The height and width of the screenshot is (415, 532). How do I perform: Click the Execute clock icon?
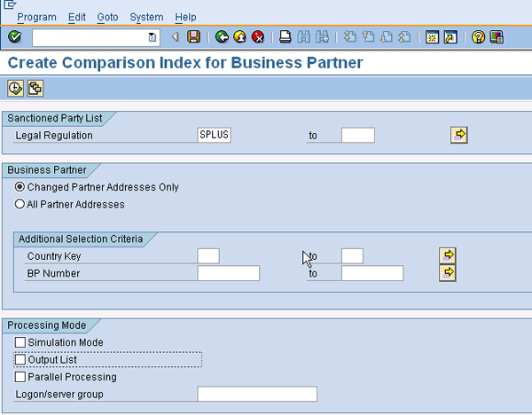click(15, 89)
